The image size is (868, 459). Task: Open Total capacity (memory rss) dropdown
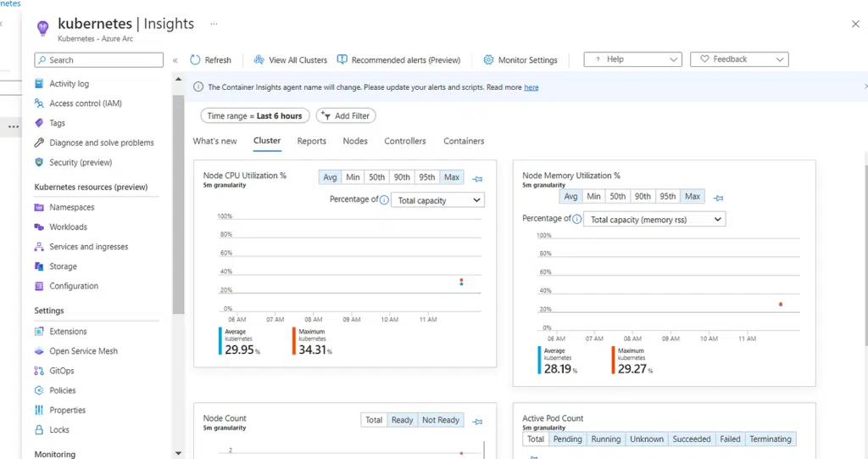coord(654,220)
